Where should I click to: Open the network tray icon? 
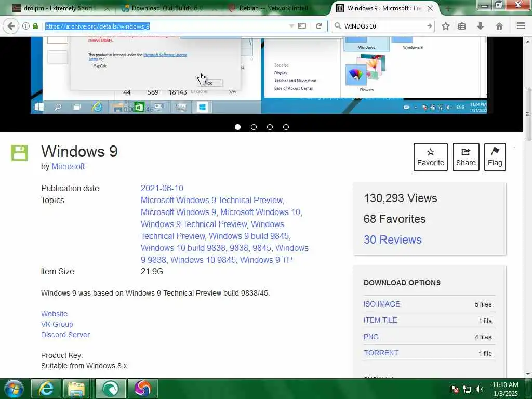(467, 389)
